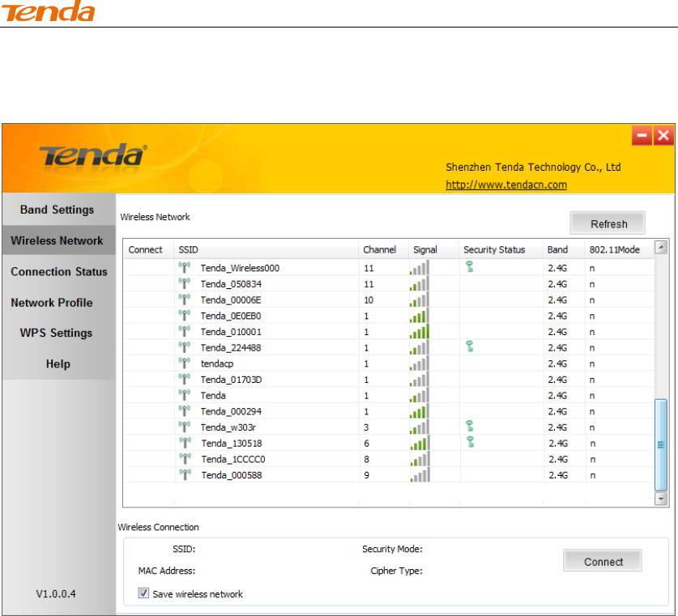The height and width of the screenshot is (616, 678).
Task: Click antenna icon beside Tenda_000294
Action: click(x=184, y=411)
